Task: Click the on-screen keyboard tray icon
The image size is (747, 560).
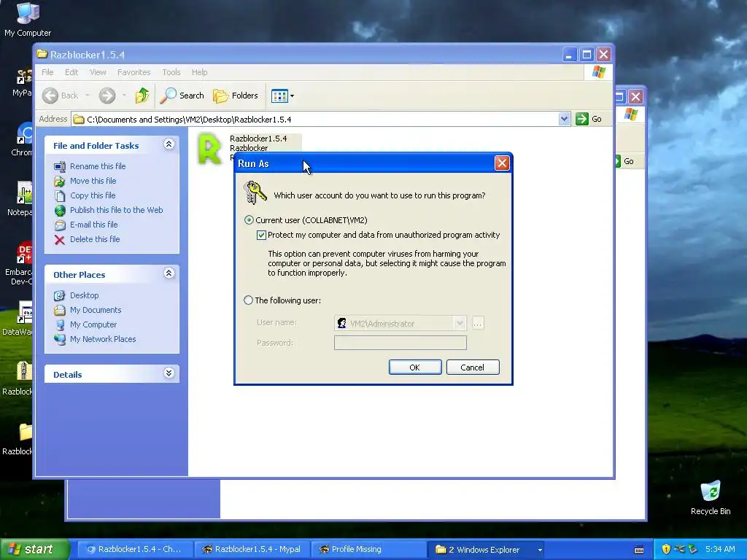Action: (639, 550)
